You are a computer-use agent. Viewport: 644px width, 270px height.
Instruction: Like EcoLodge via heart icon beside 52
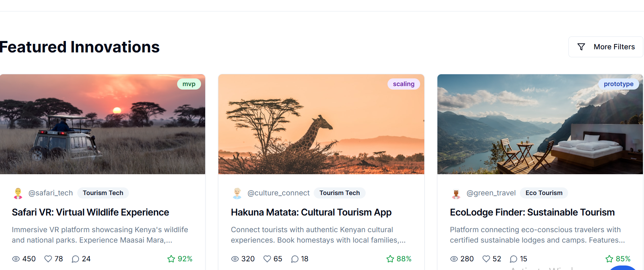click(x=486, y=259)
